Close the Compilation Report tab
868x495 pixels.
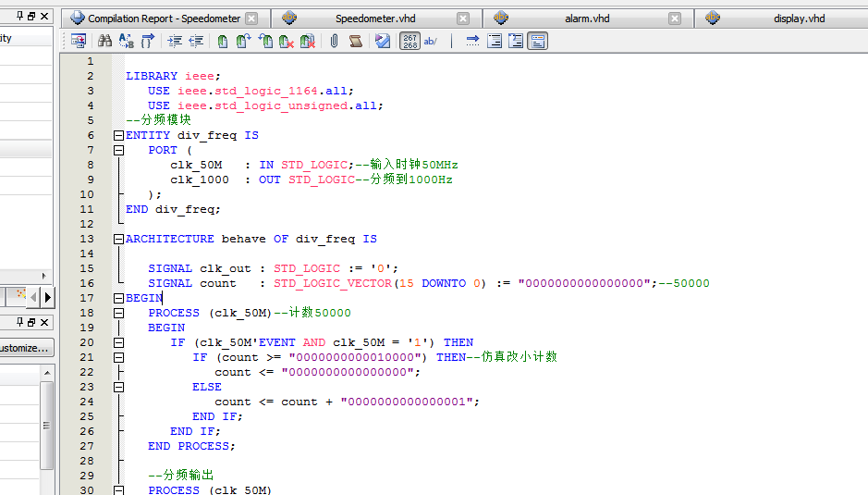(x=252, y=19)
